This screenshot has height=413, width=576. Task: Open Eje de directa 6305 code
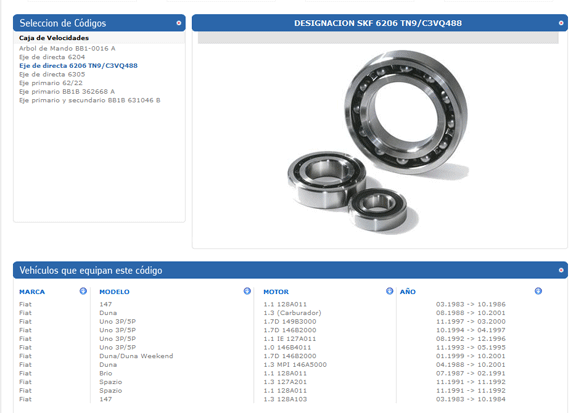pyautogui.click(x=52, y=74)
